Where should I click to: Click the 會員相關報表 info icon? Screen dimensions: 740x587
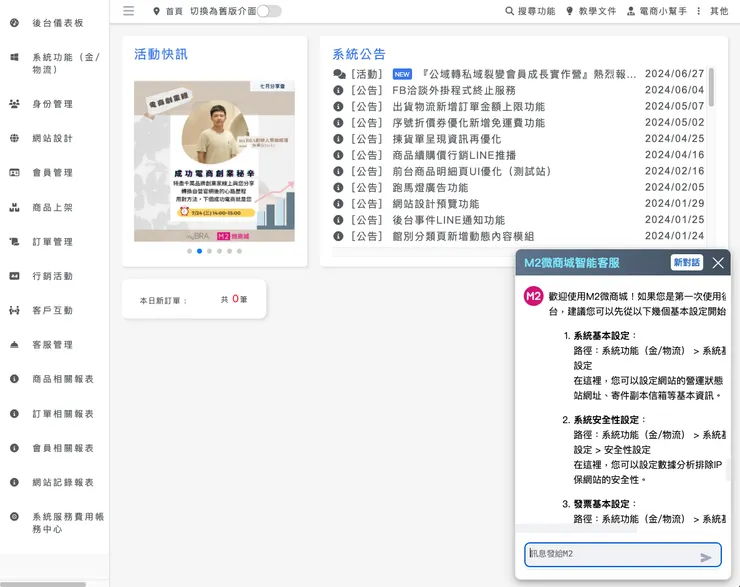point(14,448)
